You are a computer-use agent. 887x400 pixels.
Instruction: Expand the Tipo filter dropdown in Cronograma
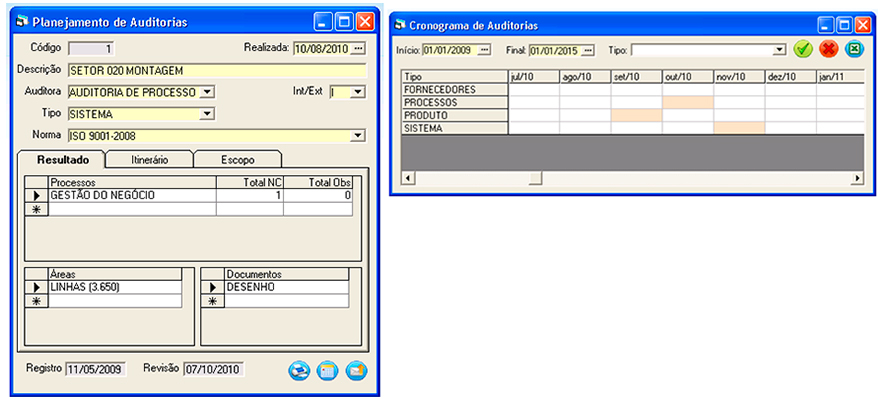coord(781,50)
